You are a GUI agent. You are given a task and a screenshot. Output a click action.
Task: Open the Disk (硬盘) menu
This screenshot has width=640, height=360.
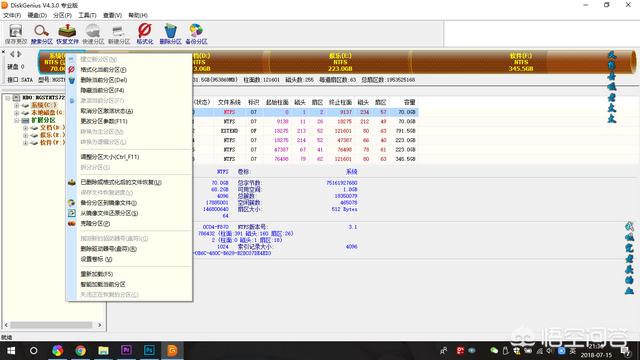37,15
